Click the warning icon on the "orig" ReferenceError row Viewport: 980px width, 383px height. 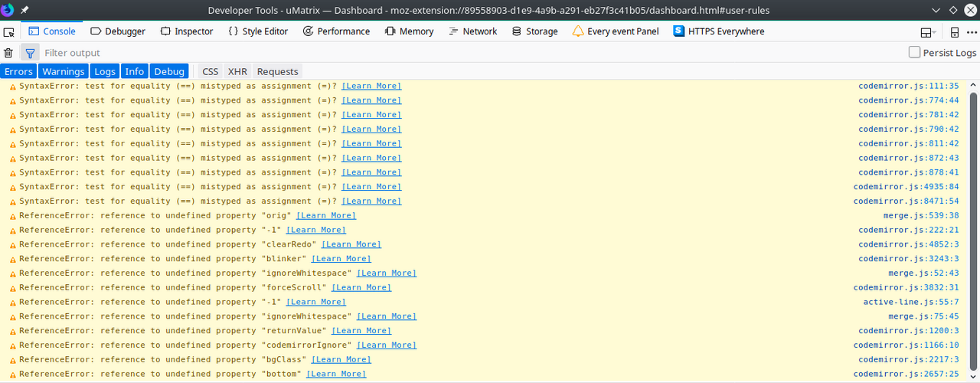(x=11, y=216)
